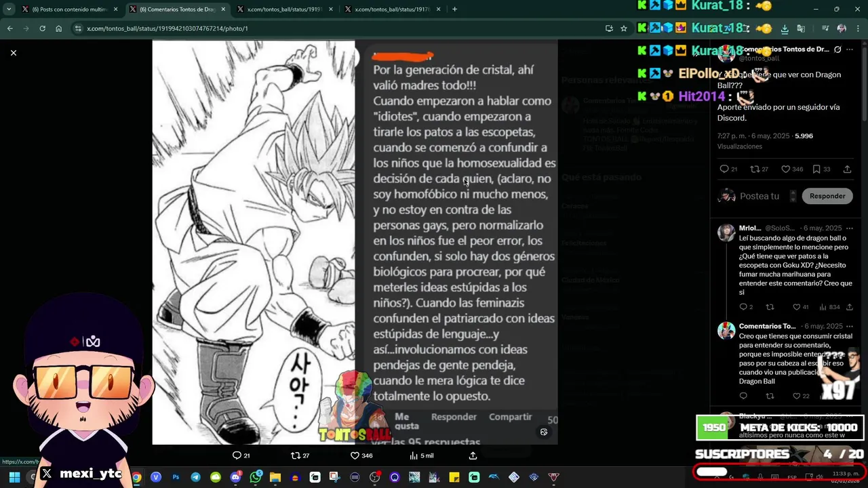This screenshot has width=868, height=488.
Task: Switch to the Posts con contenido multimedia tab
Action: coord(71,9)
